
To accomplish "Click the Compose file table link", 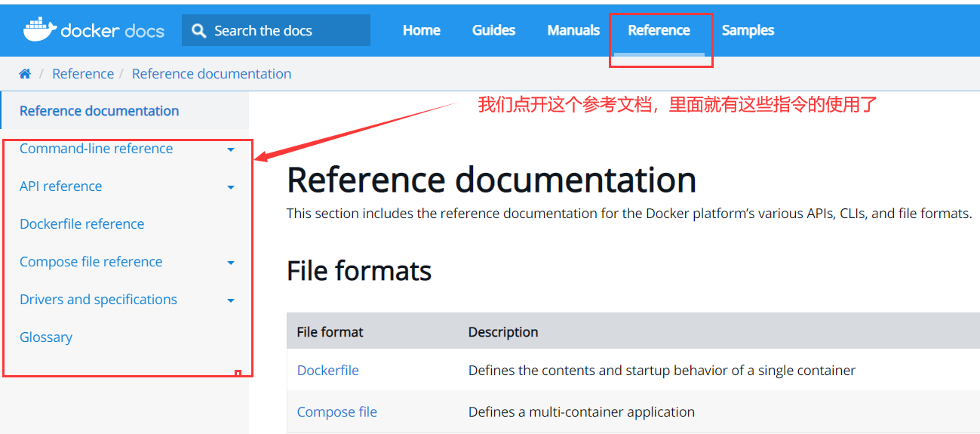I will (x=336, y=412).
